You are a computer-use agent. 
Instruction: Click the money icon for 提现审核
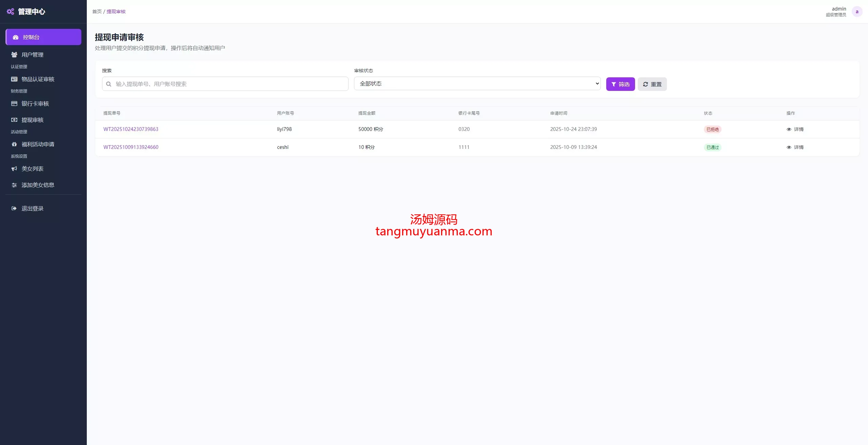(x=14, y=120)
